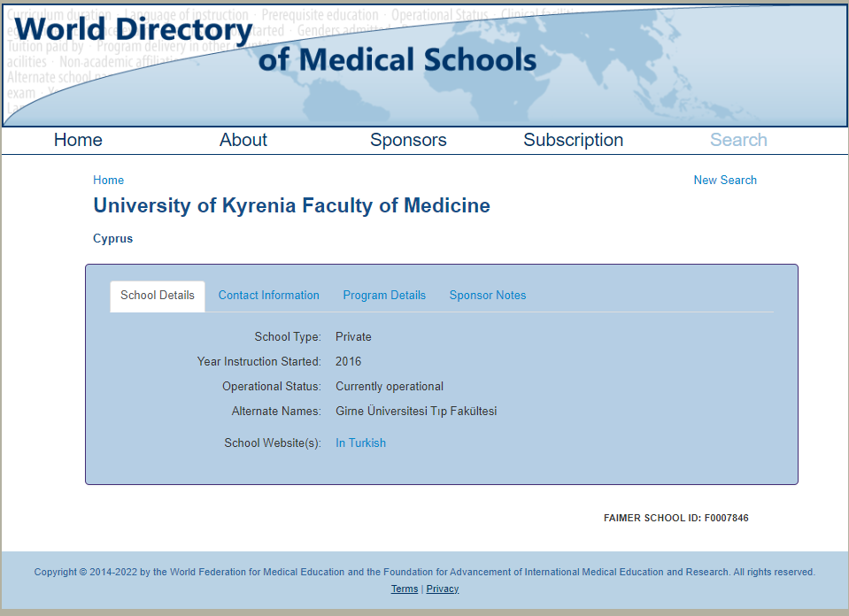Open the Foundation for Advancement of International Medical Education link
The height and width of the screenshot is (616, 849).
[583, 572]
